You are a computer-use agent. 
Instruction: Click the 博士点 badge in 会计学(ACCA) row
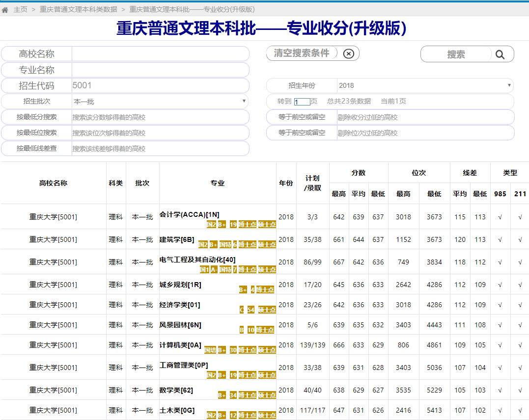point(247,225)
